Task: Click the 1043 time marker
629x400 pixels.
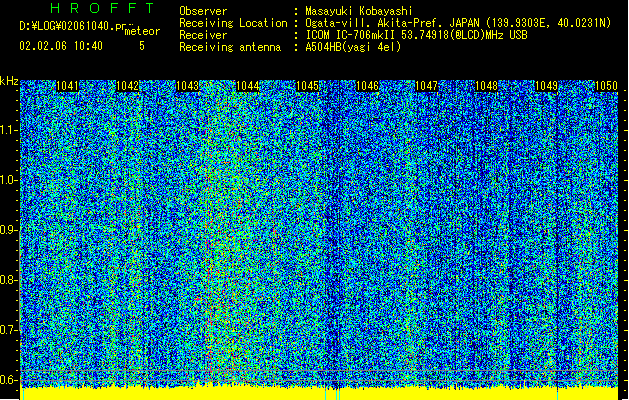Action: coord(187,86)
